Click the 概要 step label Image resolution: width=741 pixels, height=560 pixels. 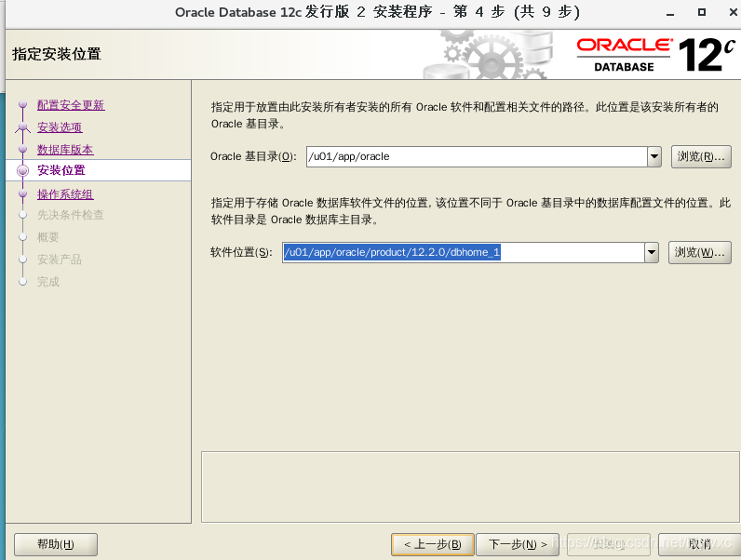(x=48, y=237)
